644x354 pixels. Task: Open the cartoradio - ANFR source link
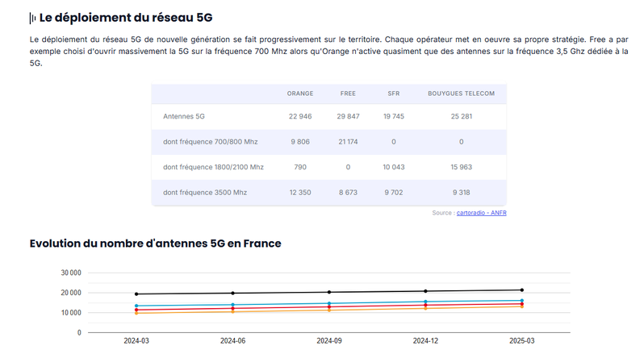481,213
